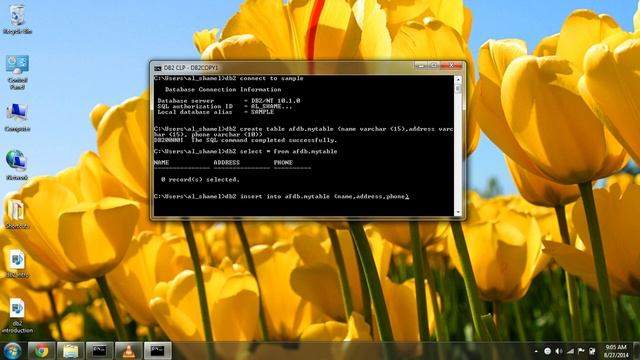Click the '0 record(s) selected.' line
640x360 pixels.
[200, 180]
